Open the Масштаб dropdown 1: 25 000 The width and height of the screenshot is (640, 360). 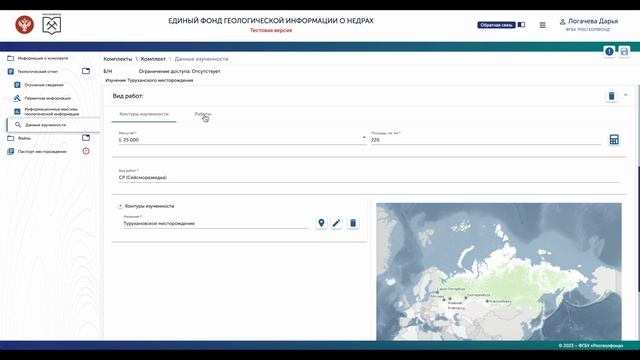pos(242,140)
